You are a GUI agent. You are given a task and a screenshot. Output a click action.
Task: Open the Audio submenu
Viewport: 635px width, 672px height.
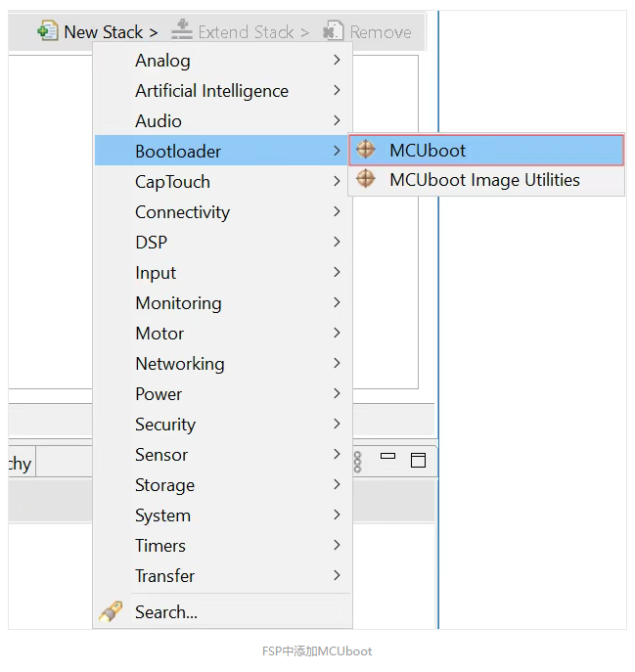tap(223, 121)
